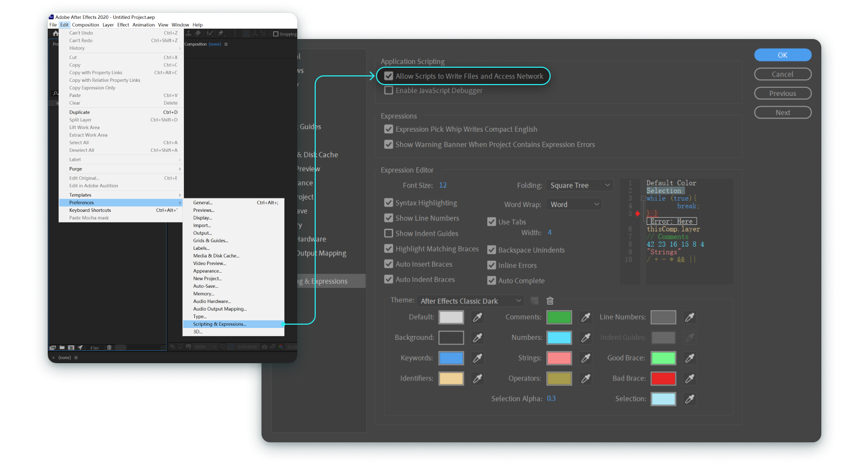Click the Previous button
Viewport: 868px width, 464px height.
(x=782, y=93)
